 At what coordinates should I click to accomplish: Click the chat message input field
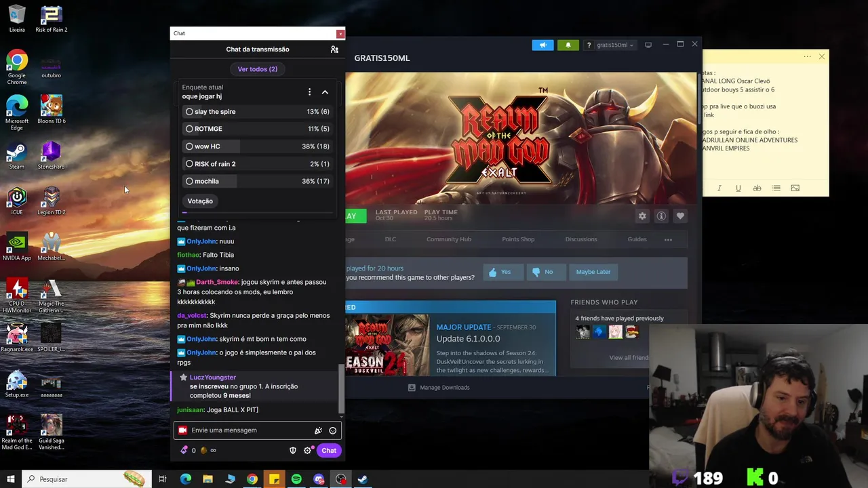coord(258,430)
